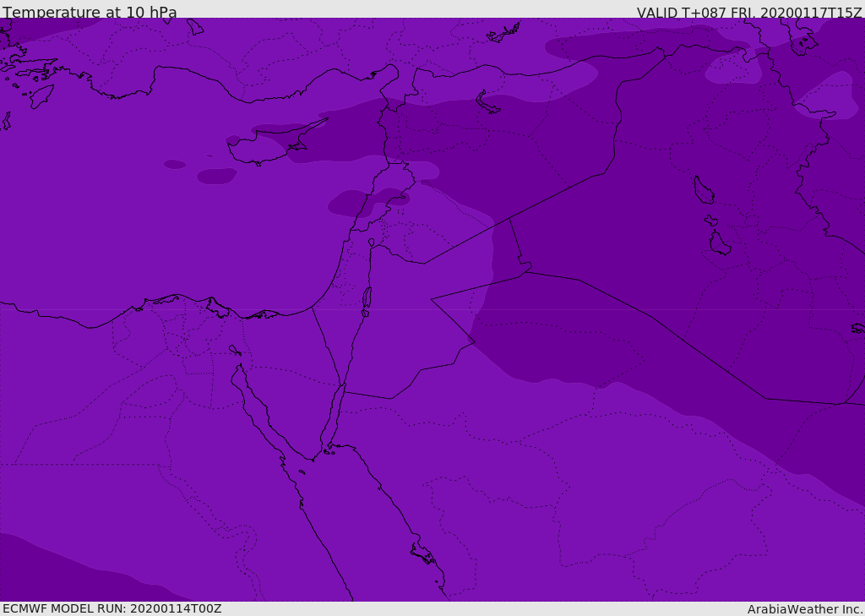
Task: Click the Dead Sea outline
Action: pos(367,301)
